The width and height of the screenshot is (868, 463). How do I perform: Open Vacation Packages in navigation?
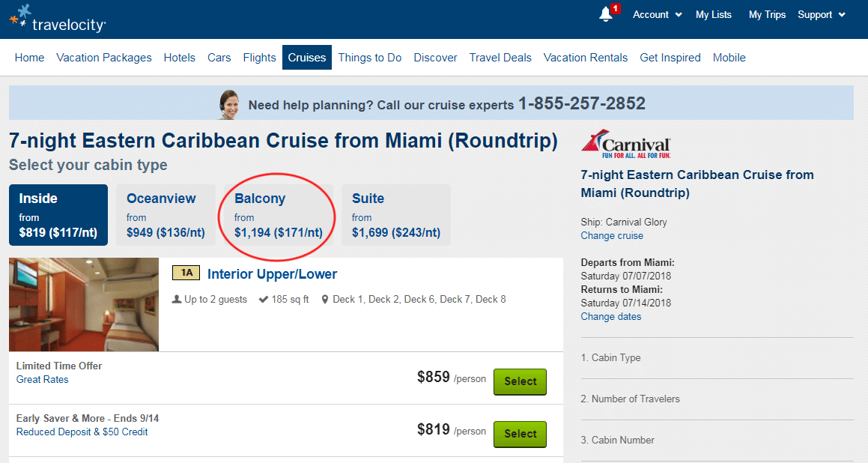coord(104,58)
